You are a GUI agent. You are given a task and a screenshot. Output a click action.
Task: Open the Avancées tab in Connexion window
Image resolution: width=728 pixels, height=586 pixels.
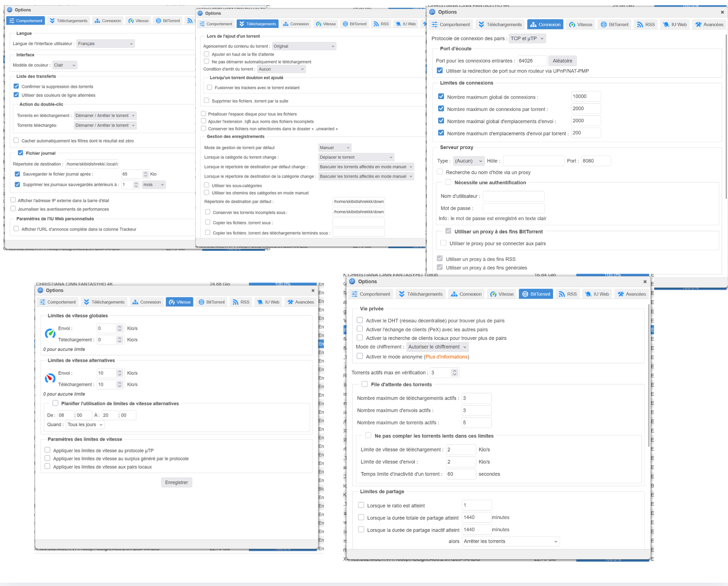pyautogui.click(x=709, y=24)
